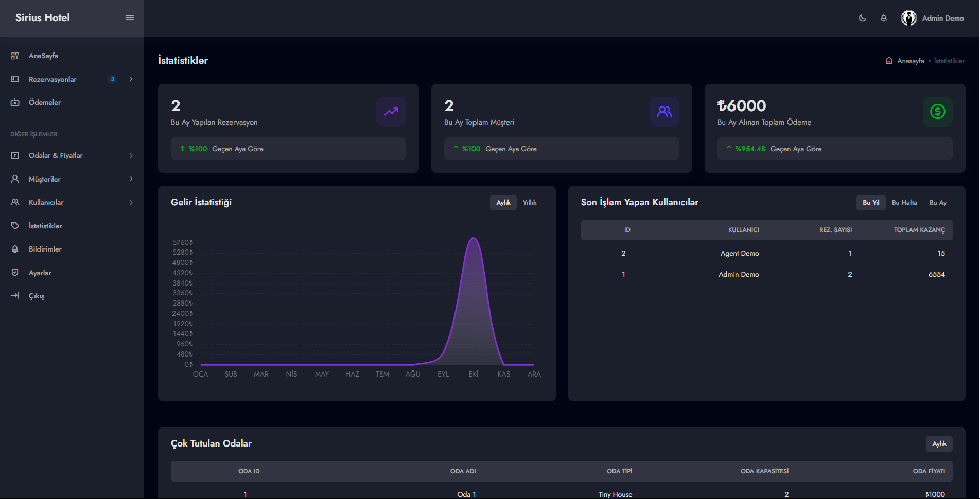Click the green dollar payment icon
The width and height of the screenshot is (980, 499).
click(x=938, y=112)
